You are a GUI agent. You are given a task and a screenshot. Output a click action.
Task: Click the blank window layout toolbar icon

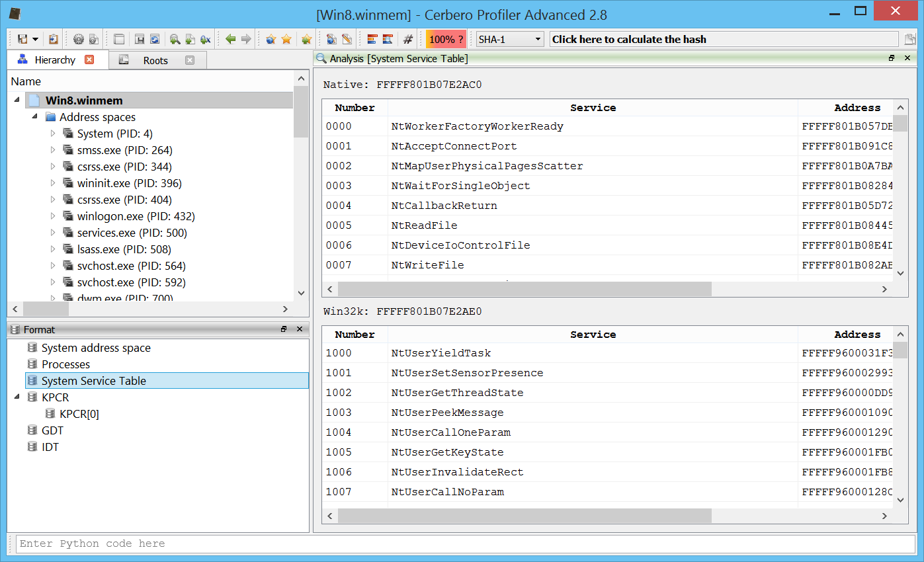[x=119, y=39]
